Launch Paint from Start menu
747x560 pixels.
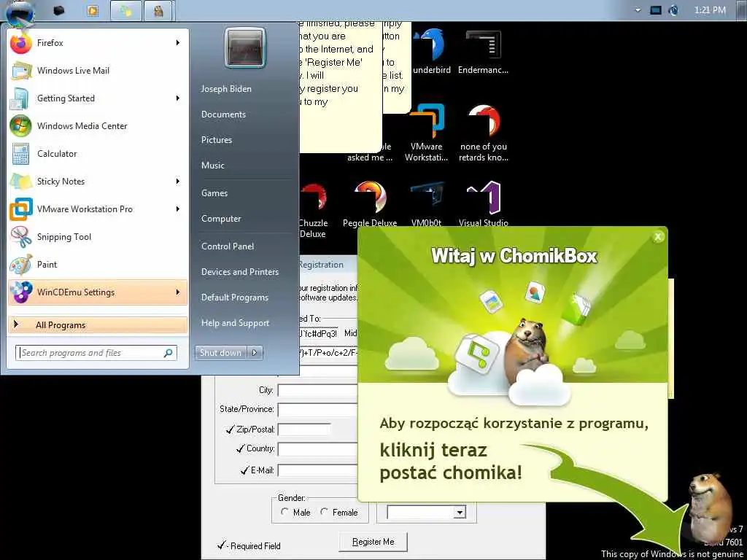click(x=98, y=264)
